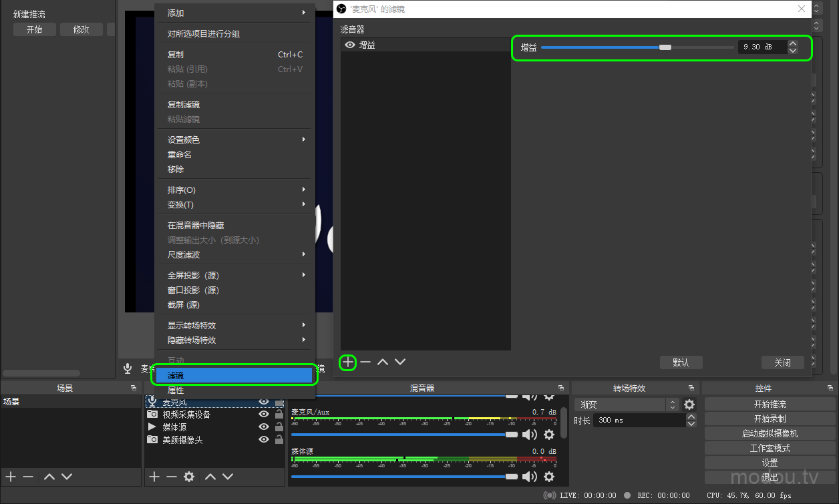Click the 增益 gain slider handle
Image resolution: width=839 pixels, height=504 pixels.
point(665,47)
